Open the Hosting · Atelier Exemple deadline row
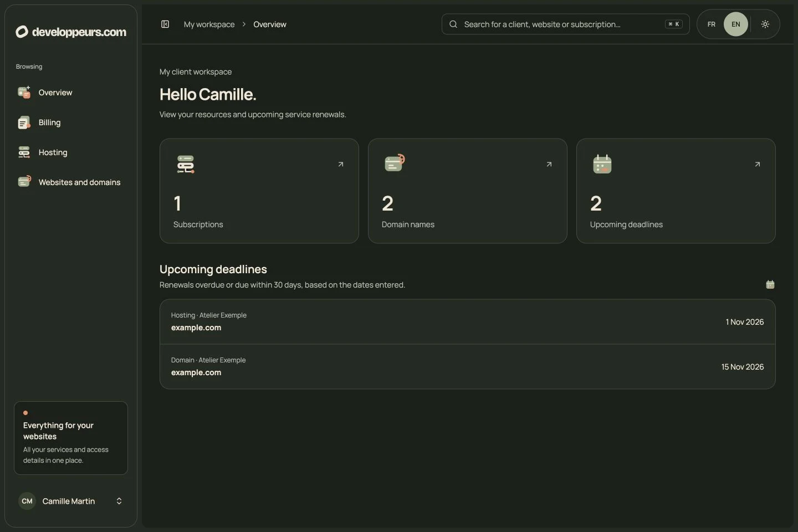The width and height of the screenshot is (798, 532). coord(467,322)
